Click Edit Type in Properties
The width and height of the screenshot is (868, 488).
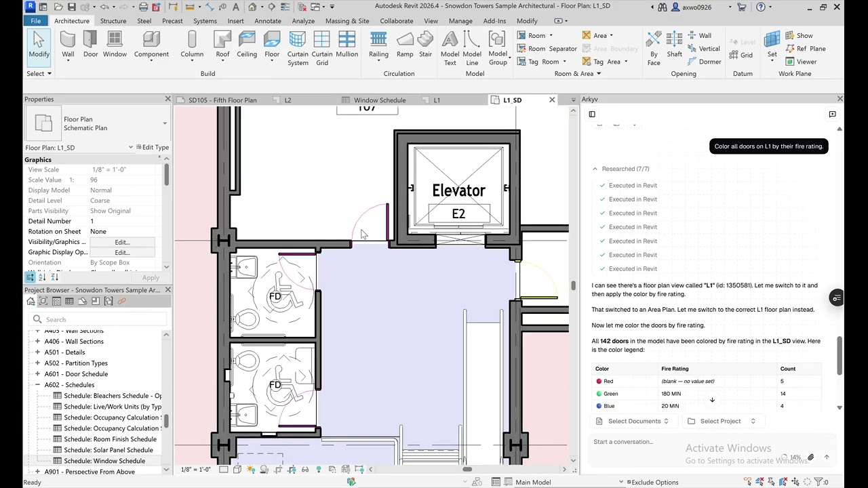(x=153, y=147)
